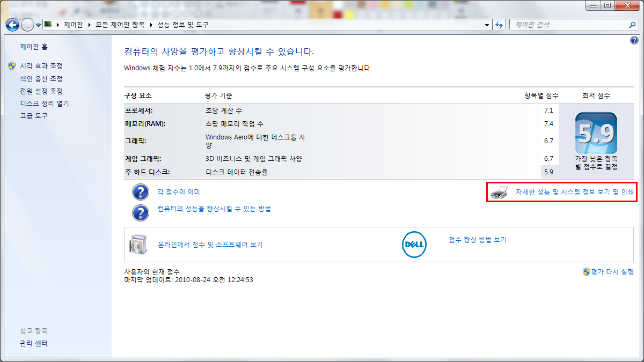Screen dimensions: 644x362
Task: Select 성능 정보 및 도구 breadcrumb
Action: (182, 25)
